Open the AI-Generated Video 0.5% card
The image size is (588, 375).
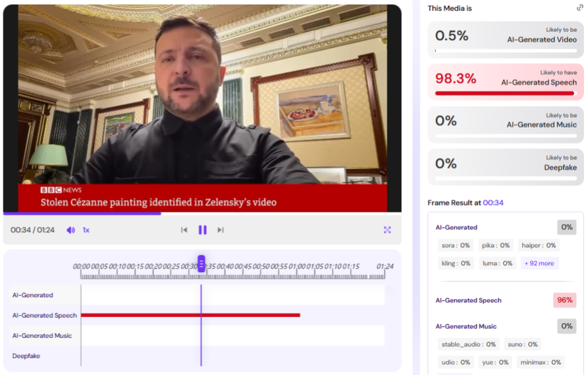click(x=506, y=39)
